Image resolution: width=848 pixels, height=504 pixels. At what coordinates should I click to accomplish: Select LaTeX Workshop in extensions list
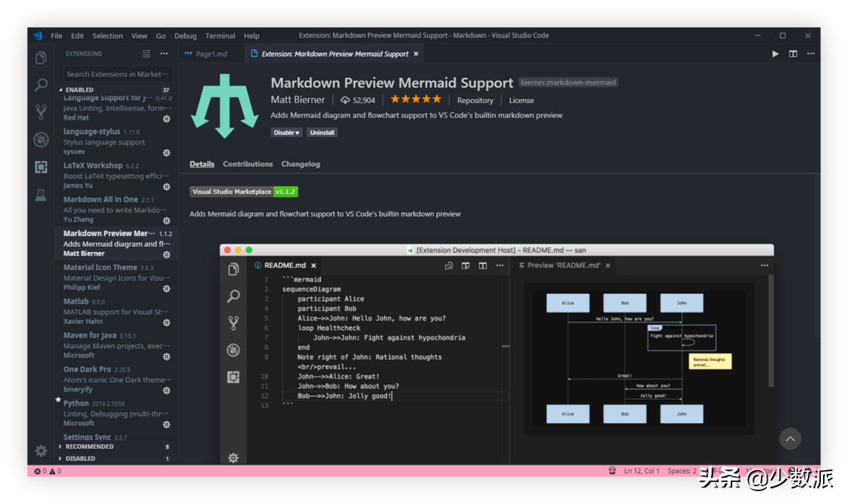tap(117, 176)
